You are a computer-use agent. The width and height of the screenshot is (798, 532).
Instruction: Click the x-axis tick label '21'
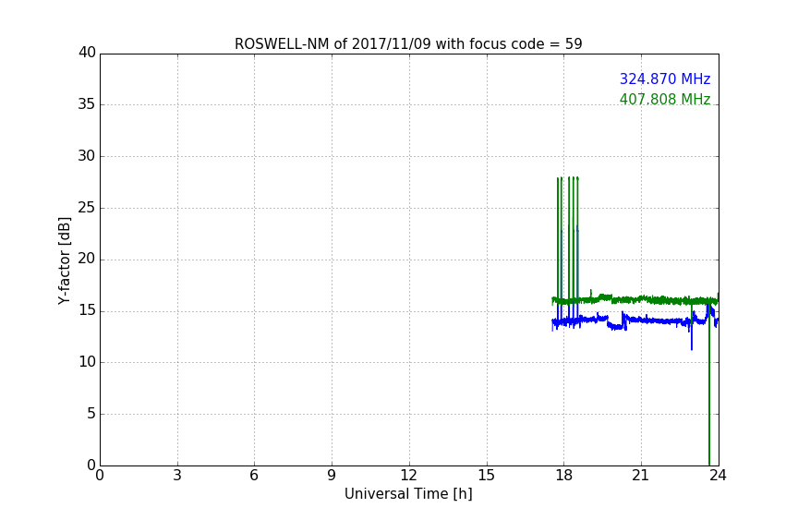tap(641, 476)
